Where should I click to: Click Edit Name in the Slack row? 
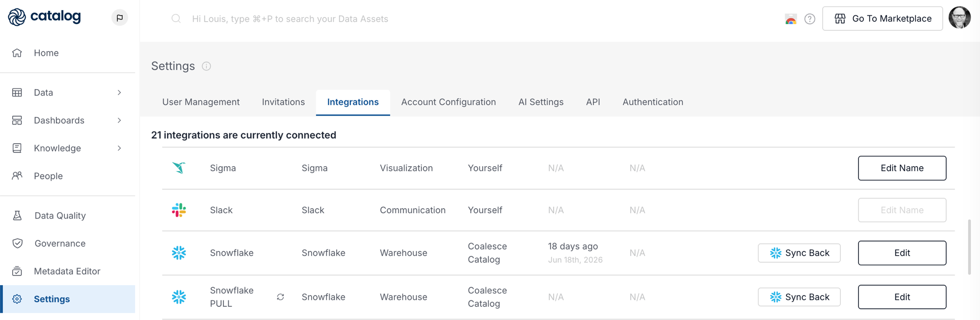(902, 210)
